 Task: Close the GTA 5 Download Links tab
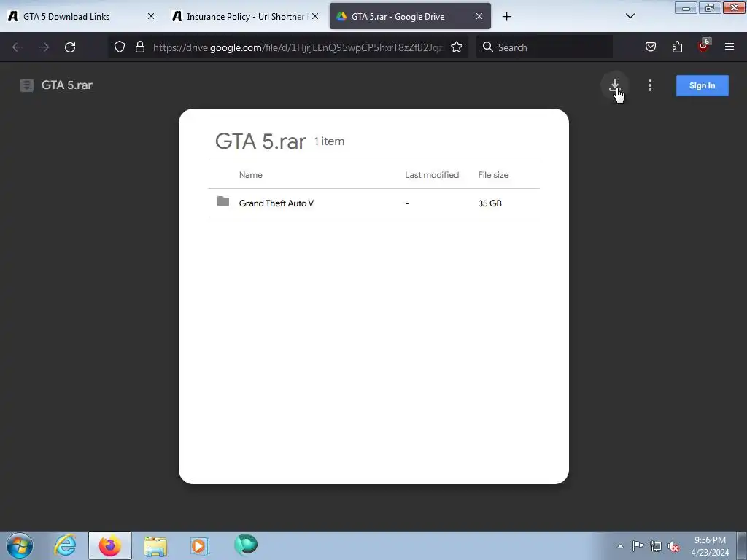150,16
